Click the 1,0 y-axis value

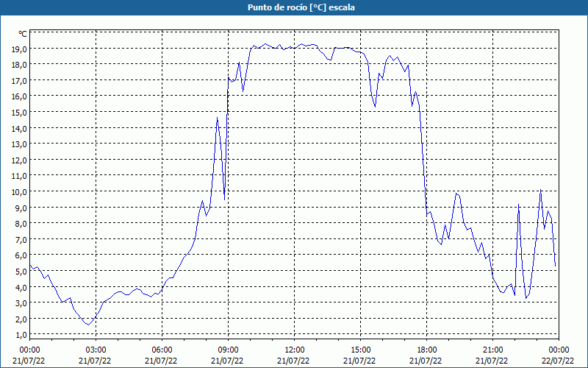click(21, 335)
